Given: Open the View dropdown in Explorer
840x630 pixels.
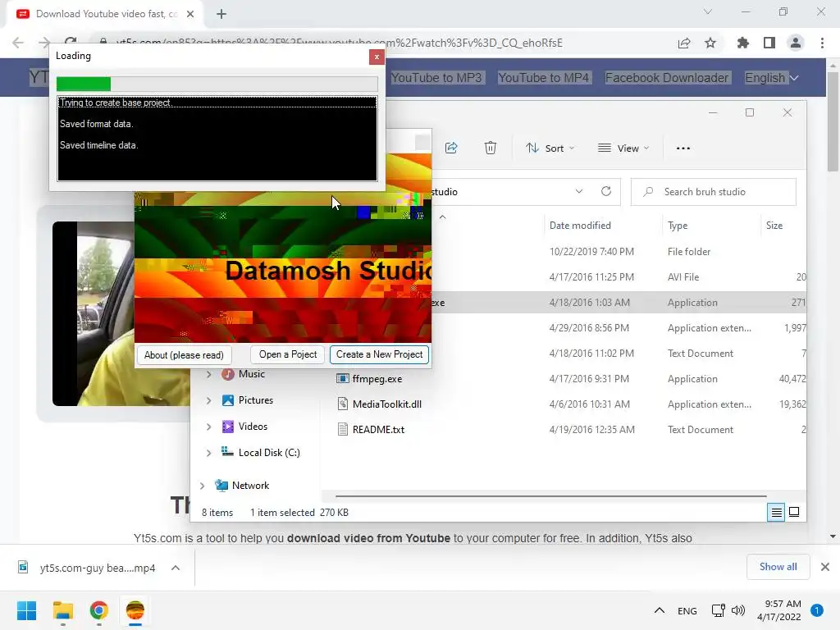Looking at the screenshot, I should coord(623,148).
